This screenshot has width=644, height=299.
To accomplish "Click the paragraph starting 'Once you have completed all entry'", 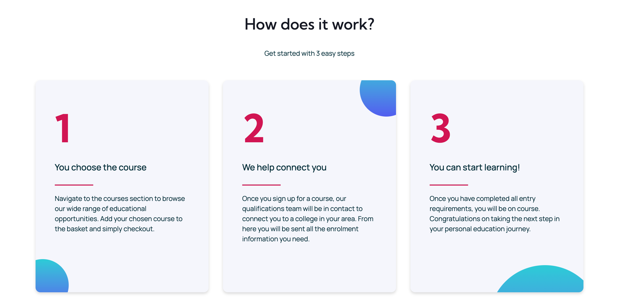I will (x=495, y=213).
